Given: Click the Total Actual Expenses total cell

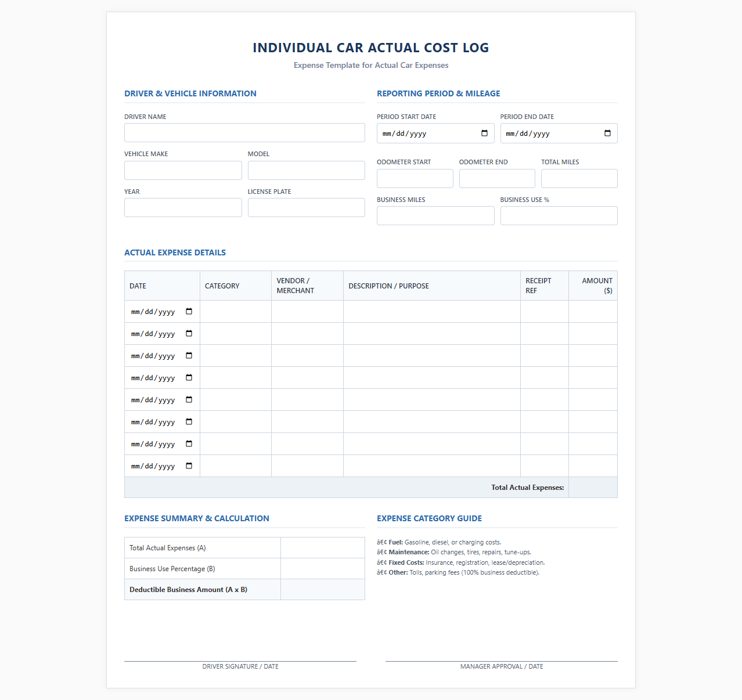Looking at the screenshot, I should pos(593,488).
